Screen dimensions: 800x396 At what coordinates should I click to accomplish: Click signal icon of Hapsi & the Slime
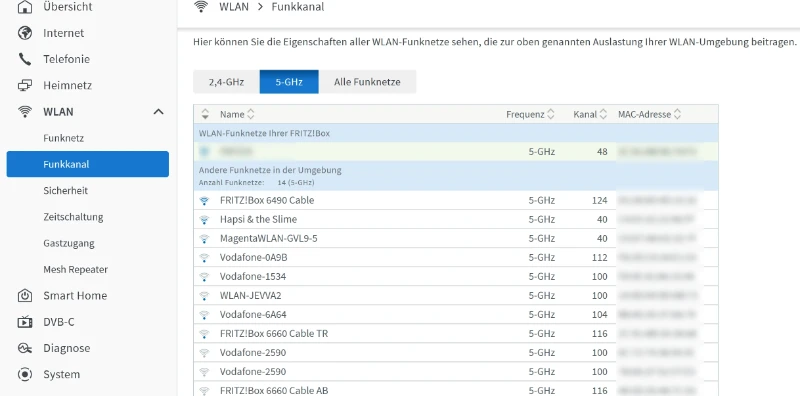tap(204, 219)
